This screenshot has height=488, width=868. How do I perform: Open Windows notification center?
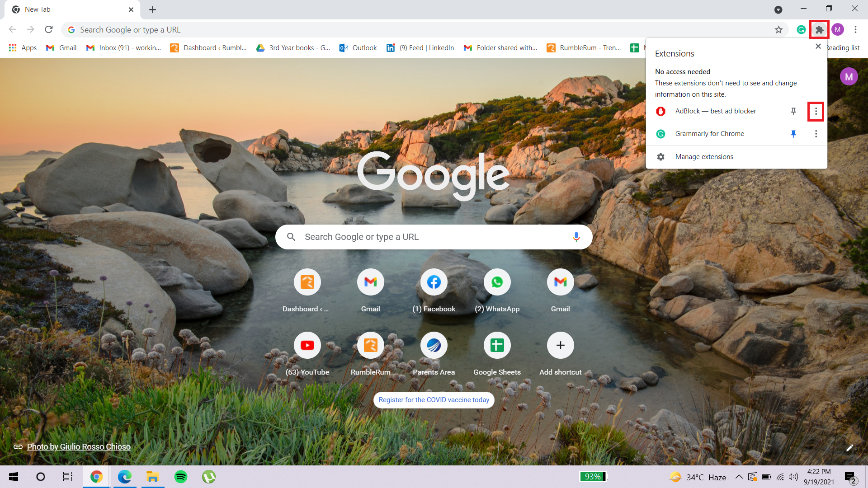(x=851, y=477)
